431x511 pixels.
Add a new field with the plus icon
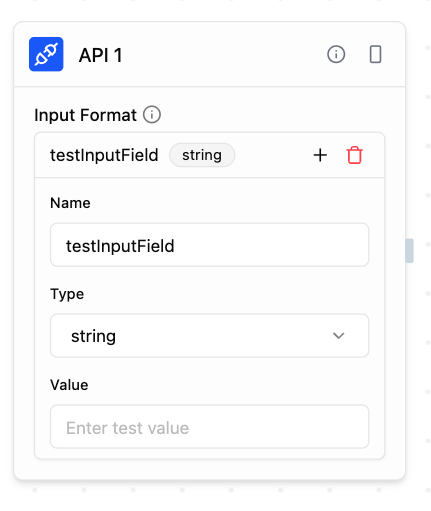pyautogui.click(x=320, y=155)
